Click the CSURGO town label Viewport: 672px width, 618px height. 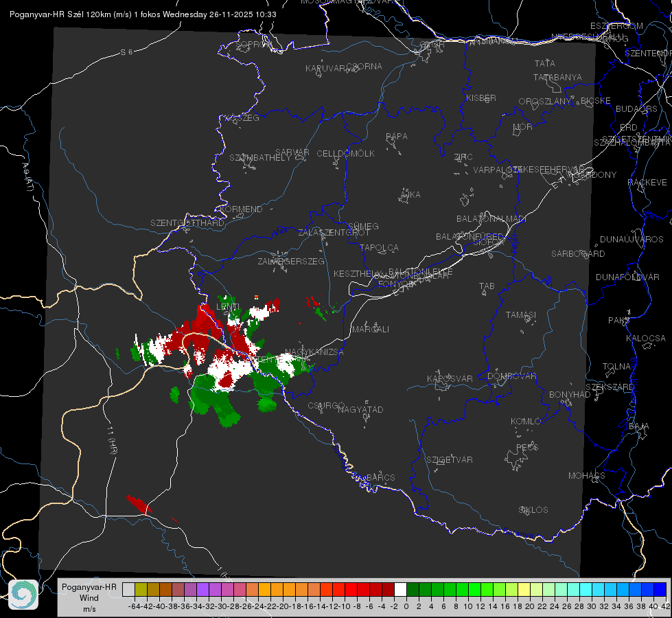tap(326, 406)
